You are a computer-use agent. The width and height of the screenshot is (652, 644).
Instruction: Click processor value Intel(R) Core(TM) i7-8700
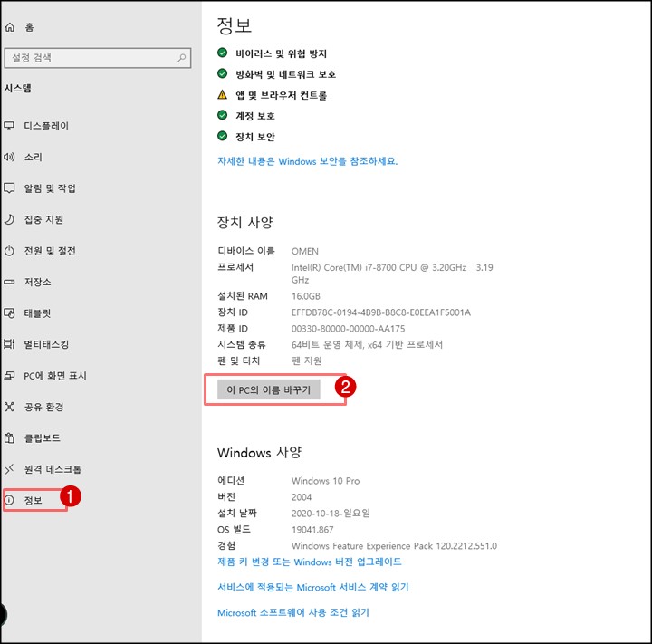click(392, 274)
